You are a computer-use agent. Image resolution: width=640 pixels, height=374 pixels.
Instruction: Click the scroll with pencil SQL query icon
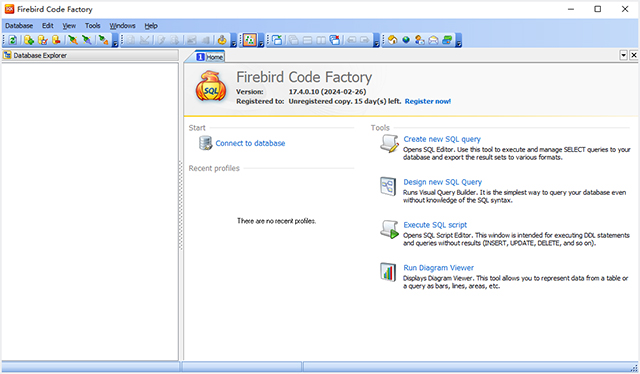(x=389, y=144)
